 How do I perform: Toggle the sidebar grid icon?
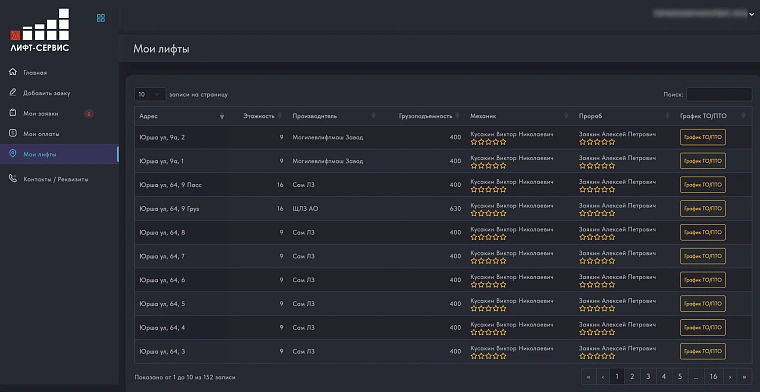pyautogui.click(x=101, y=18)
